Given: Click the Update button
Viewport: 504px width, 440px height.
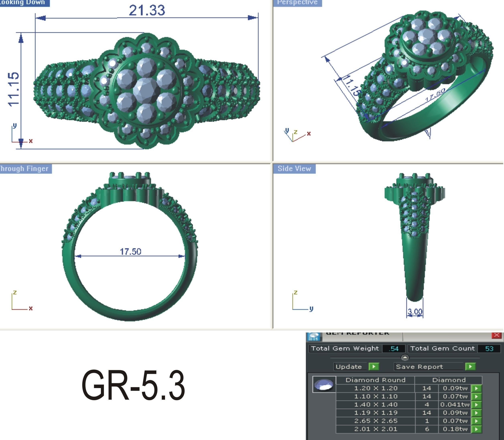Looking at the screenshot, I should point(350,367).
